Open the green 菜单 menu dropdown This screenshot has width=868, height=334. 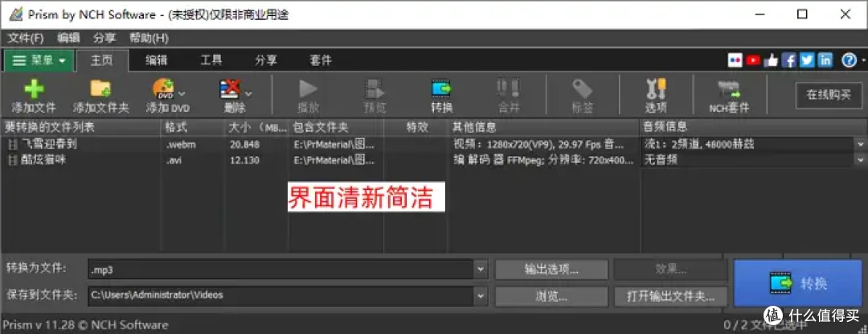click(39, 60)
